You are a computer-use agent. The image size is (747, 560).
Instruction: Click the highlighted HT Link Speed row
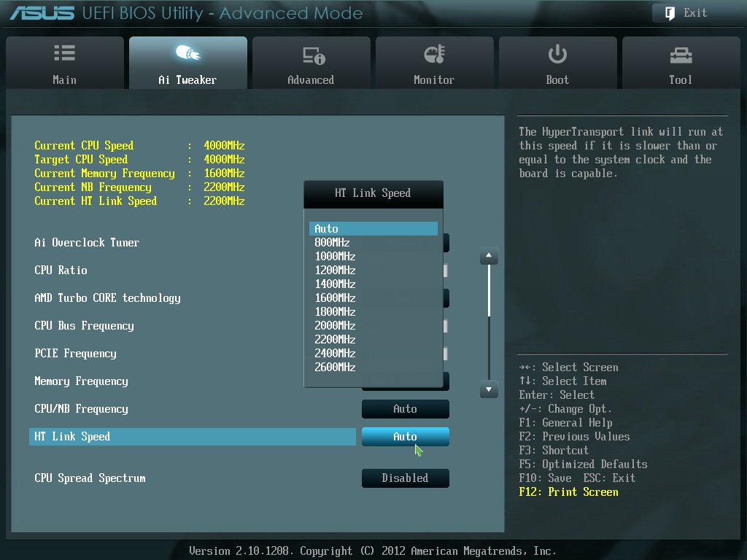point(193,437)
